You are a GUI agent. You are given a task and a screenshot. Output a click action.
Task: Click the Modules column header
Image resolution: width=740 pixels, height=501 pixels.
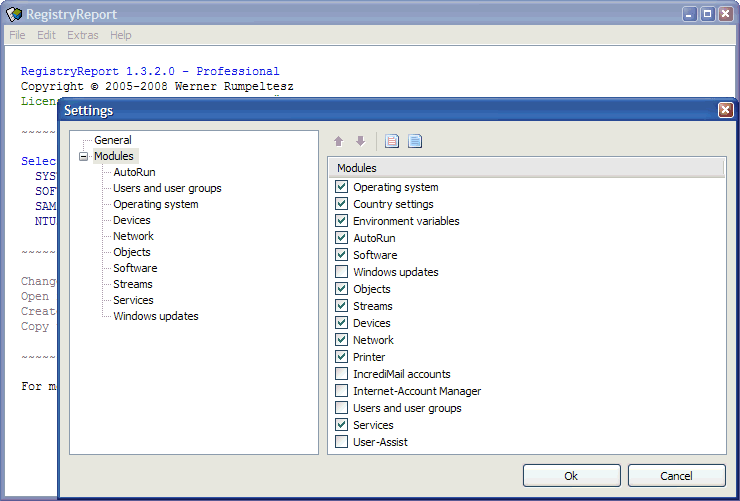tap(526, 168)
